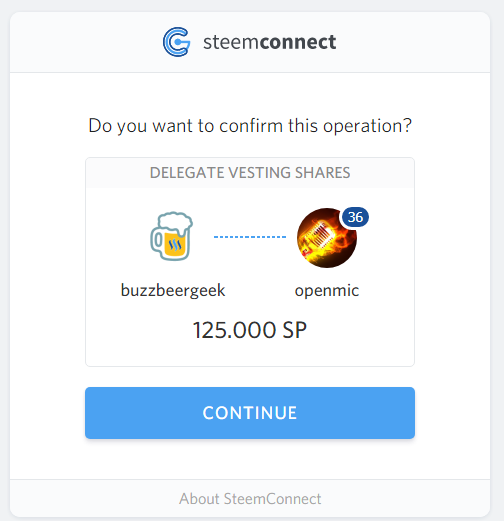Click the CONTINUE button

tap(250, 413)
